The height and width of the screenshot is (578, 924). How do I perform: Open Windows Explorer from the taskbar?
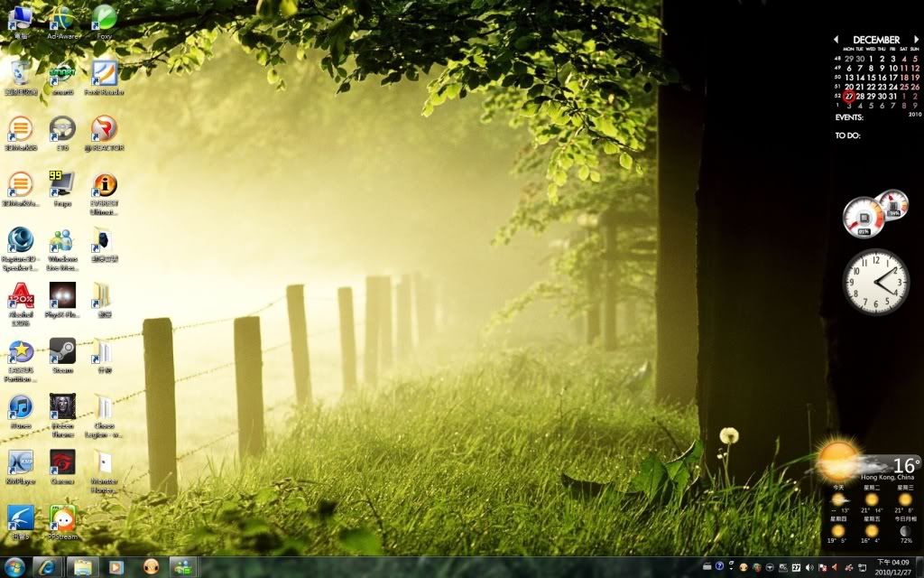coord(82,567)
